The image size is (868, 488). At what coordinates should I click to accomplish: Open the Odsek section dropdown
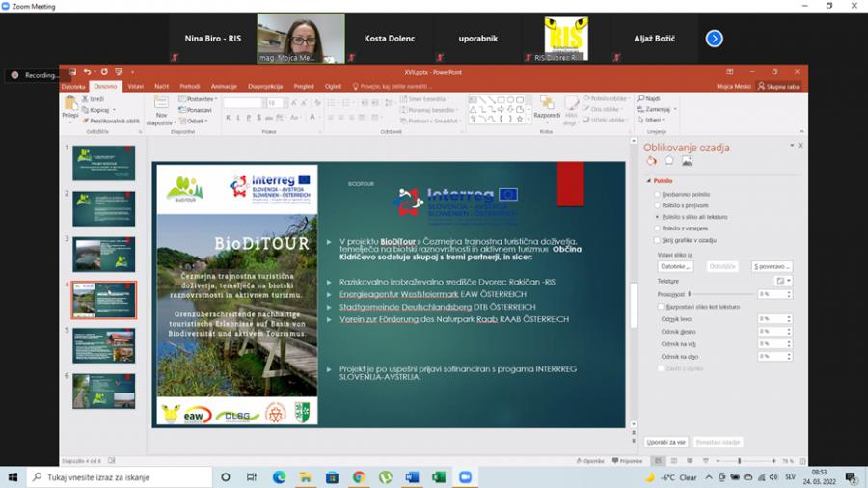(x=194, y=121)
